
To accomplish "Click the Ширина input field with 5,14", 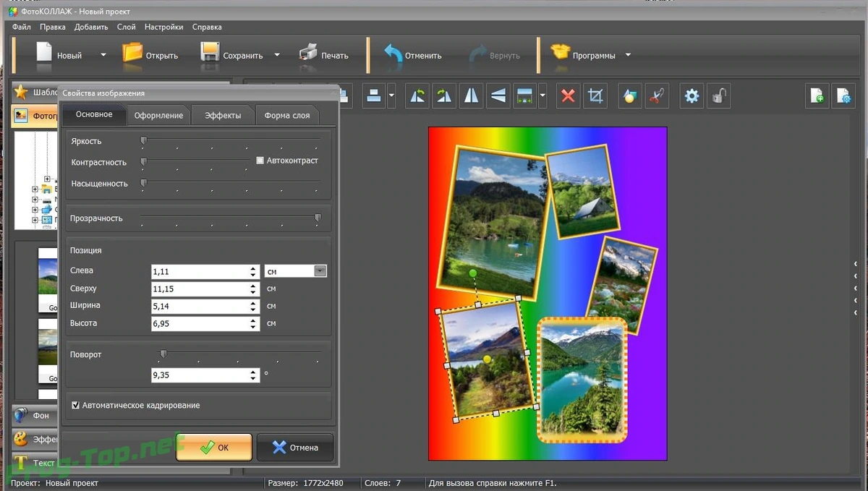I will point(205,306).
